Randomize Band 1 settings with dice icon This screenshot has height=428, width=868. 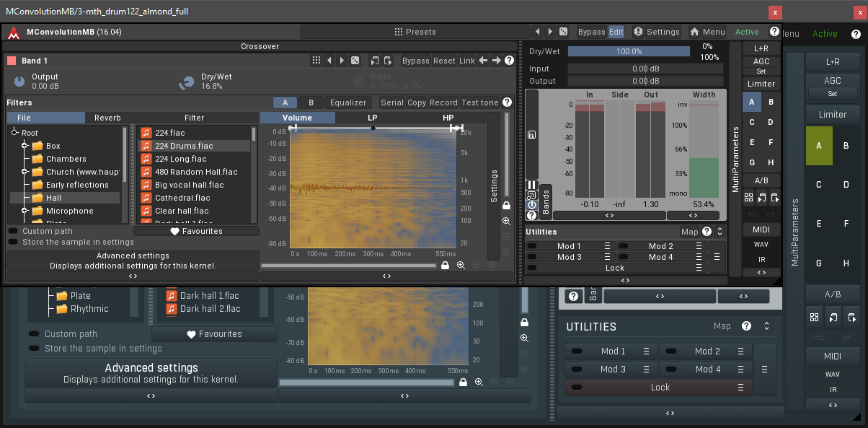(x=355, y=61)
